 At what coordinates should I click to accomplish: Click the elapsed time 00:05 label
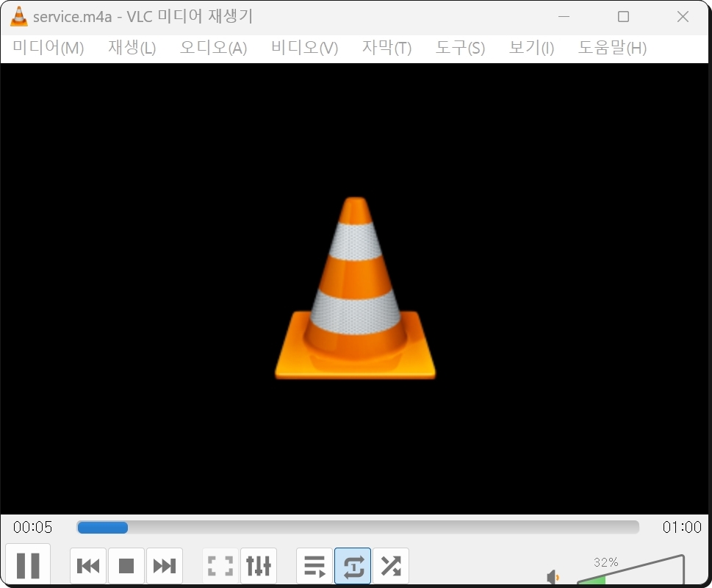[32, 527]
